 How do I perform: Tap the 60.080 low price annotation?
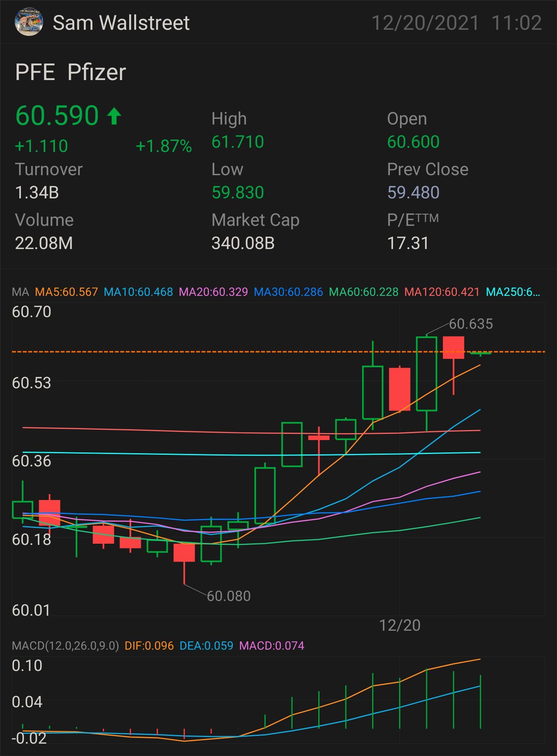229,596
